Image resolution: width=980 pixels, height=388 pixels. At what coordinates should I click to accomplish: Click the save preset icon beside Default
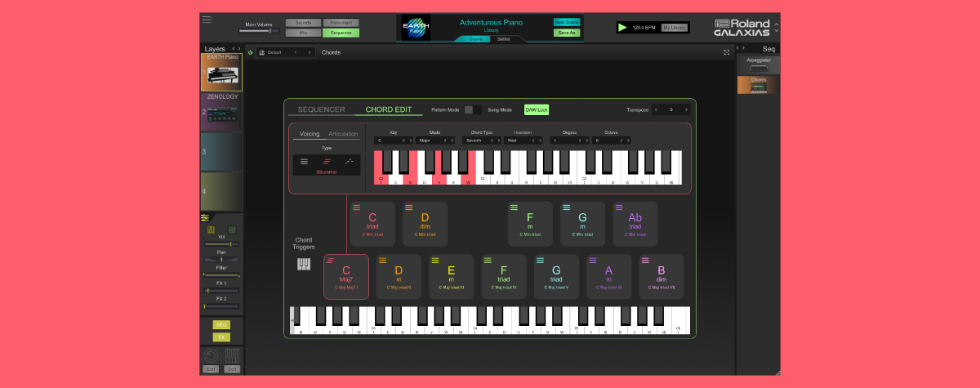click(x=261, y=52)
